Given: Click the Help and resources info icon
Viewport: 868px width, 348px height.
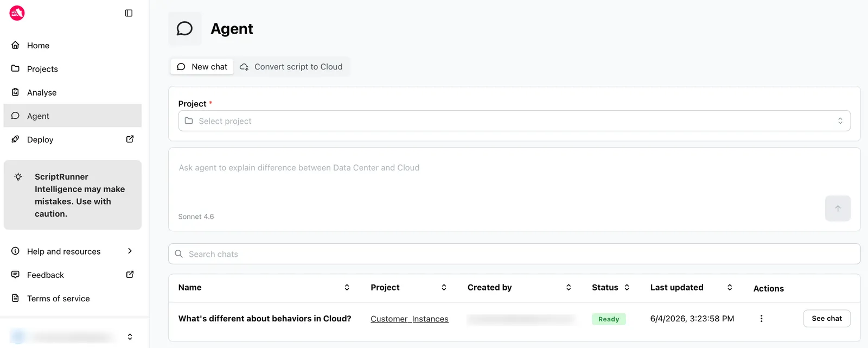Looking at the screenshot, I should coord(15,251).
